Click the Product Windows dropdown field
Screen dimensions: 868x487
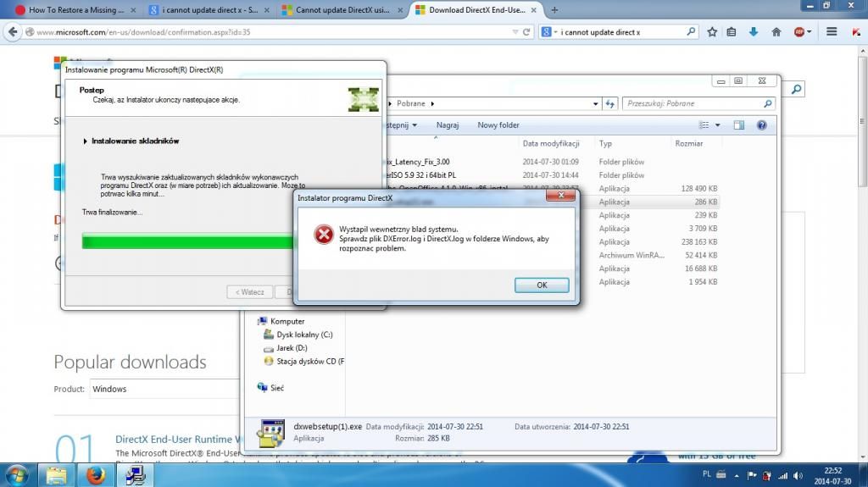tap(164, 389)
